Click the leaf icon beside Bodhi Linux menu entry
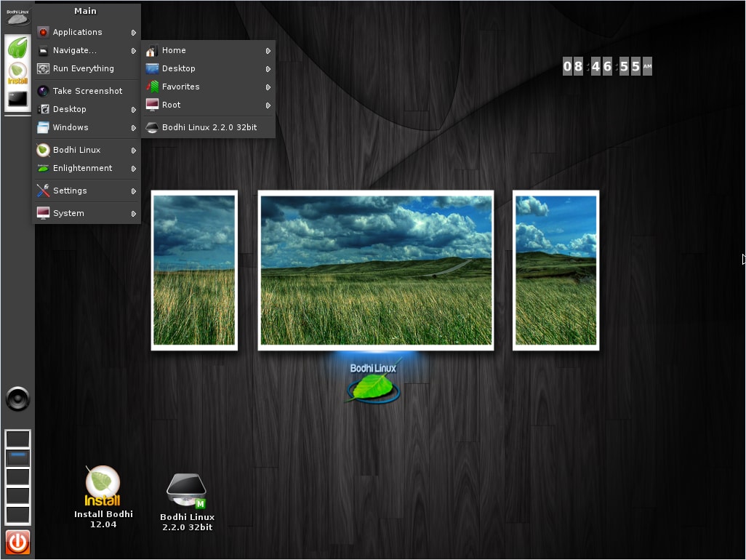The height and width of the screenshot is (560, 746). tap(43, 150)
